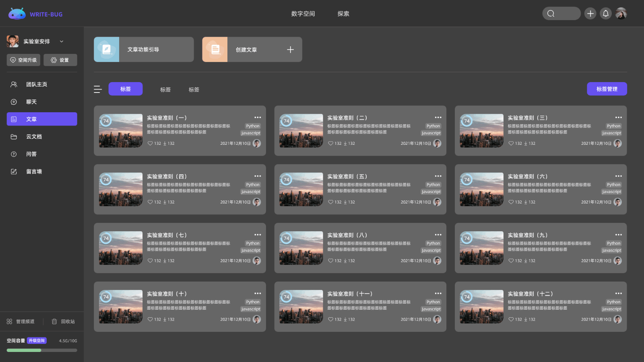Open three-dot menu on 实验室准则（八）
Screen dimensions: 644x362
pos(438,235)
